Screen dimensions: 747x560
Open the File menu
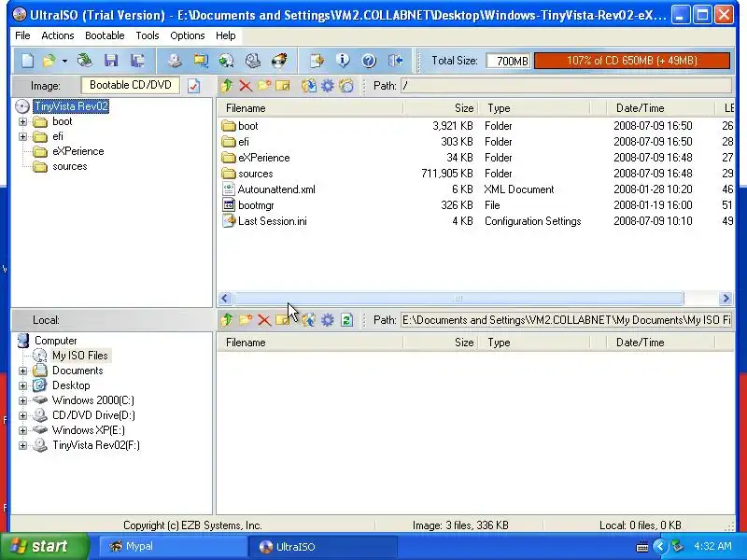[x=22, y=35]
